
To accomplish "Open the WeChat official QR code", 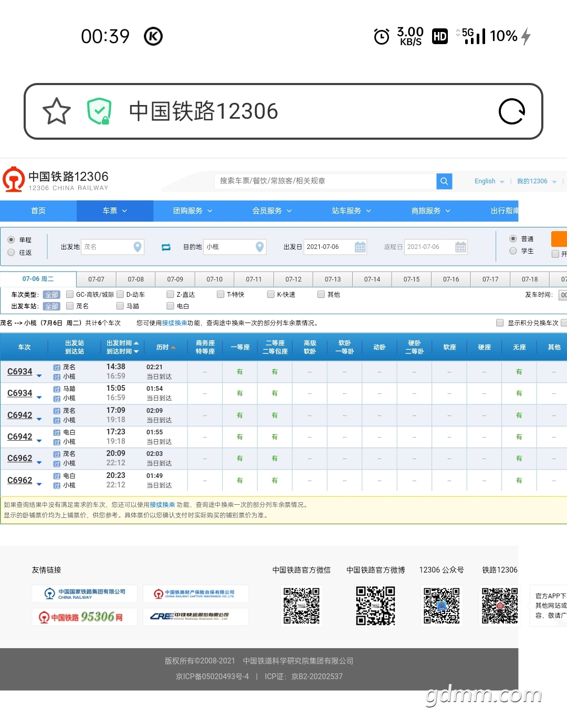I will pos(301,606).
